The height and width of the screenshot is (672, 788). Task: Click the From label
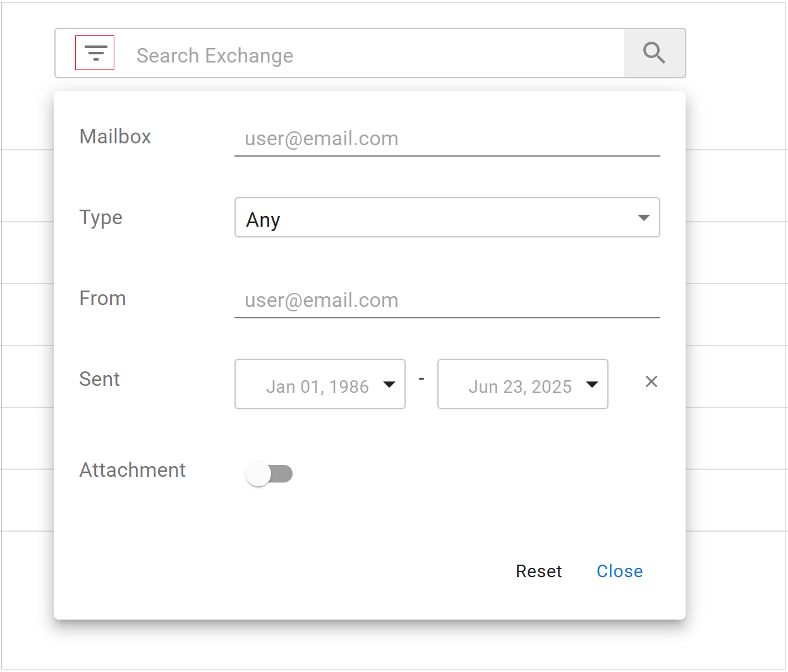pyautogui.click(x=102, y=298)
